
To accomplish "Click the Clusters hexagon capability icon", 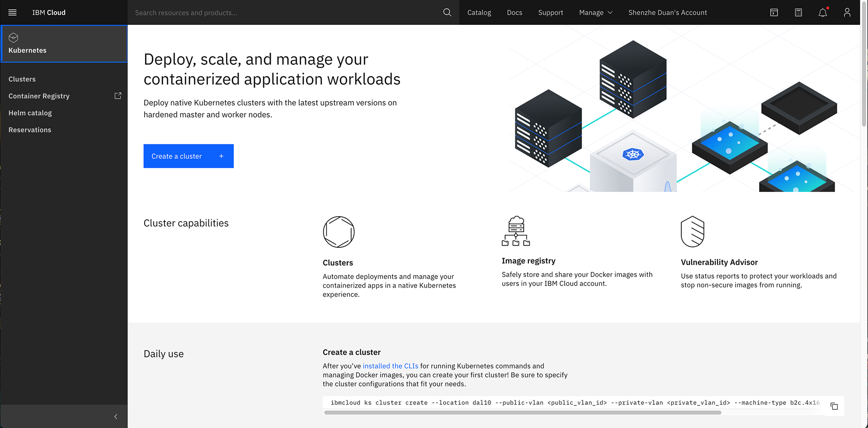I will [339, 232].
